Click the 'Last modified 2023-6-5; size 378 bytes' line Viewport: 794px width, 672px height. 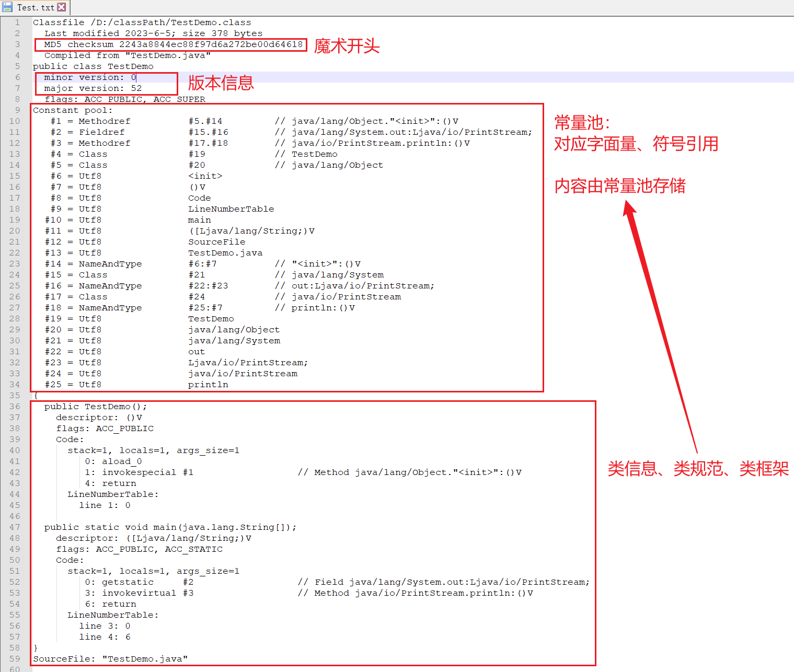[x=153, y=33]
